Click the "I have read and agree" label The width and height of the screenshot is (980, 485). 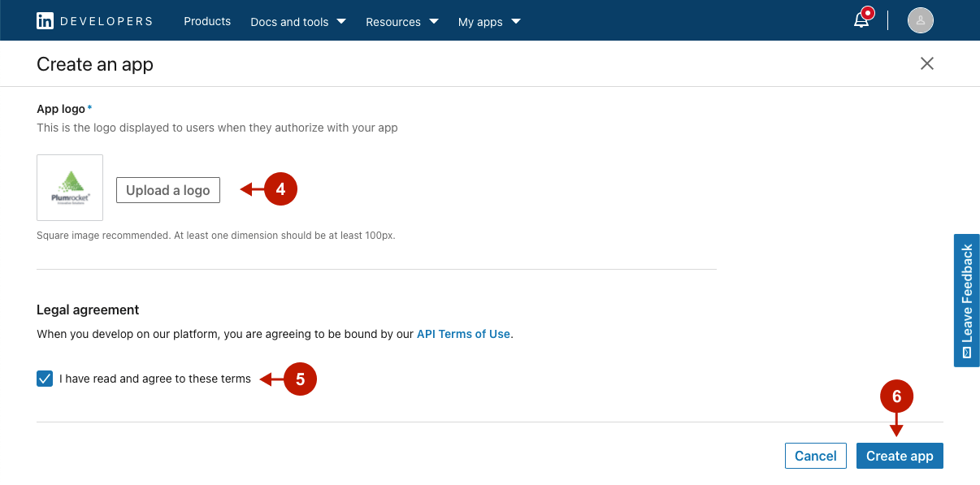[155, 379]
